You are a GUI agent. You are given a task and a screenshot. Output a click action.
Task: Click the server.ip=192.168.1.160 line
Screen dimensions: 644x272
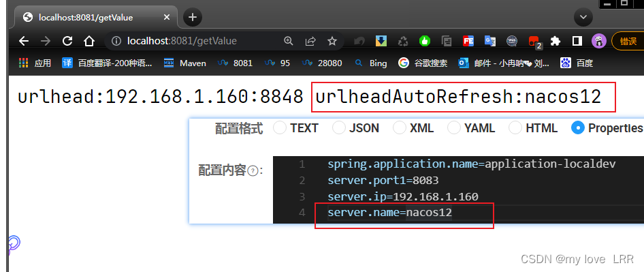[x=403, y=197]
